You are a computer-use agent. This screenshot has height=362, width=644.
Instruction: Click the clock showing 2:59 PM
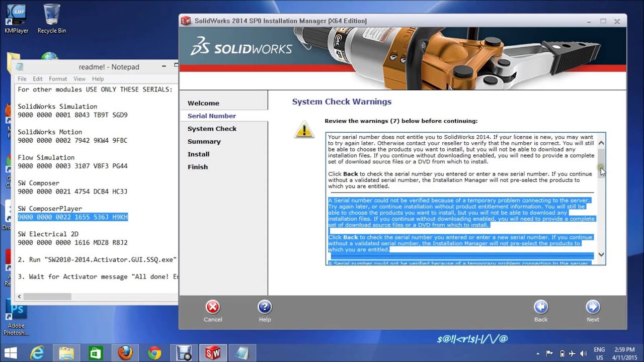pyautogui.click(x=624, y=349)
